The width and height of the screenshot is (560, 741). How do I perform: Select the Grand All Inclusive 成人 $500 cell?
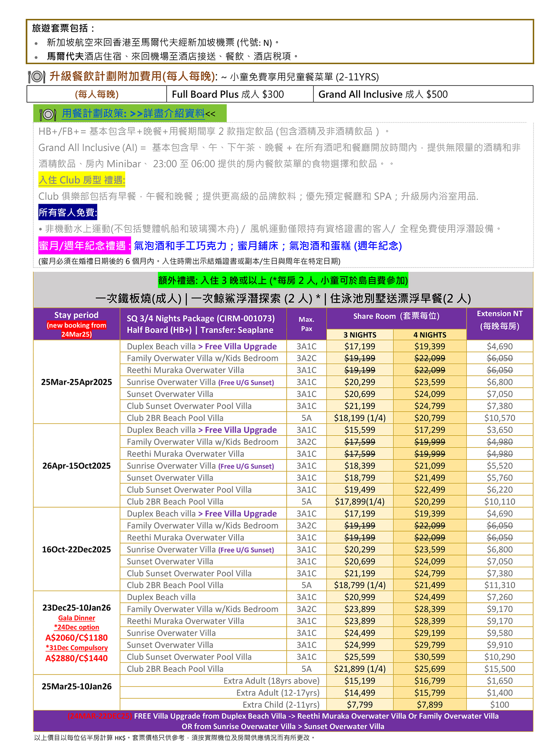[423, 94]
